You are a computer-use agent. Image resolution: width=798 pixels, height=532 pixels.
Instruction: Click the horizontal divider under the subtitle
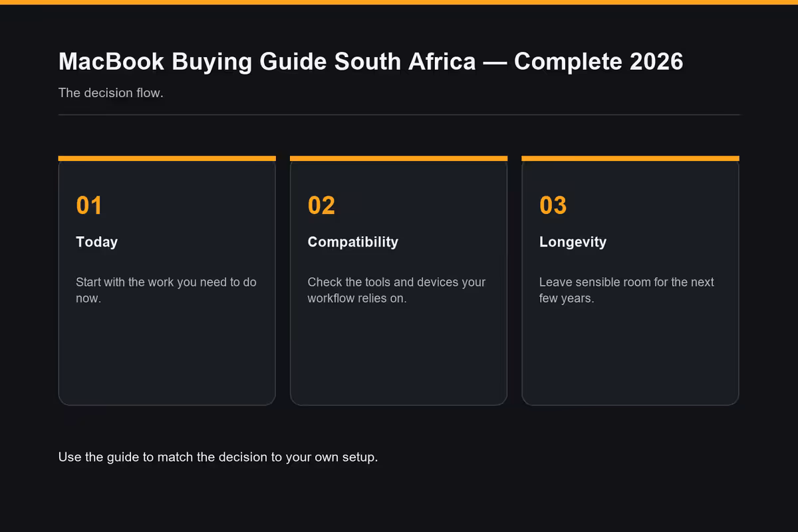coord(399,115)
